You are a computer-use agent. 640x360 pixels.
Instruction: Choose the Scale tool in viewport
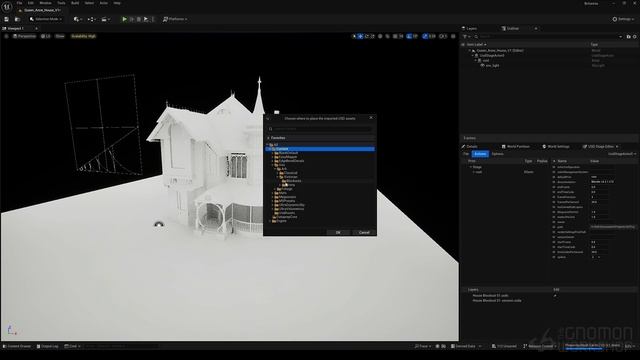point(373,36)
